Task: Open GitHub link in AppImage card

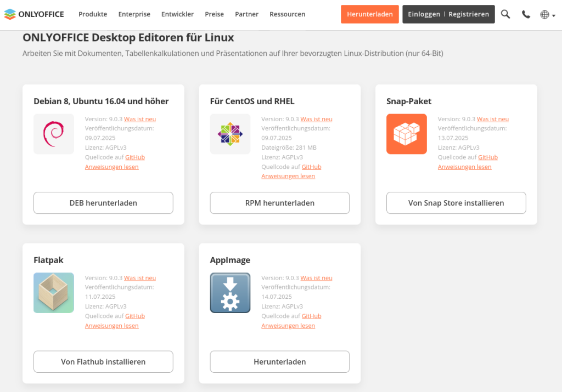Action: click(311, 316)
